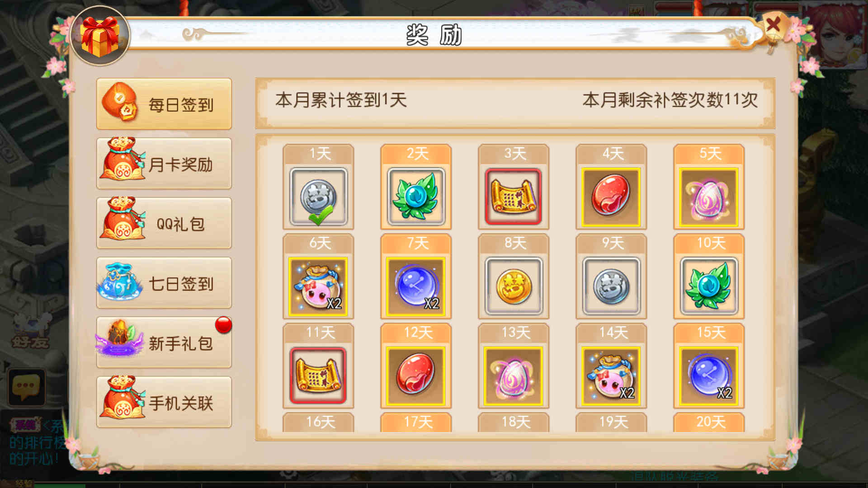Select the day 8 gold coin reward
The image size is (868, 488).
514,286
